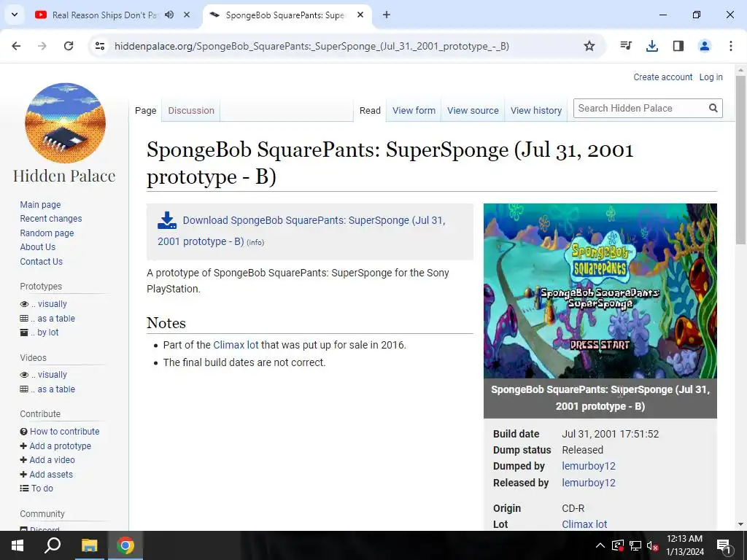Open How to contribute link
747x560 pixels.
(65, 432)
